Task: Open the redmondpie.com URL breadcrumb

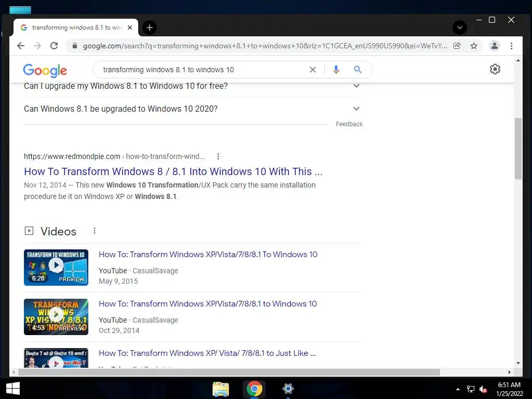Action: [x=114, y=156]
